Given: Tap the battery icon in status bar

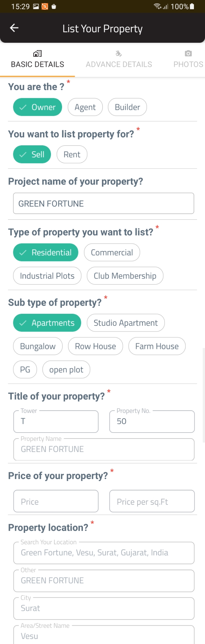Looking at the screenshot, I should pyautogui.click(x=192, y=7).
